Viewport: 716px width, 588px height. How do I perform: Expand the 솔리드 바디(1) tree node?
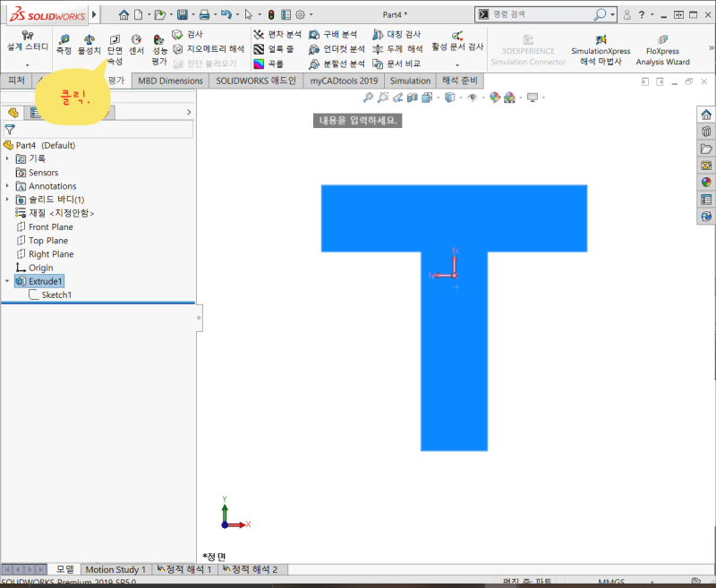point(7,199)
